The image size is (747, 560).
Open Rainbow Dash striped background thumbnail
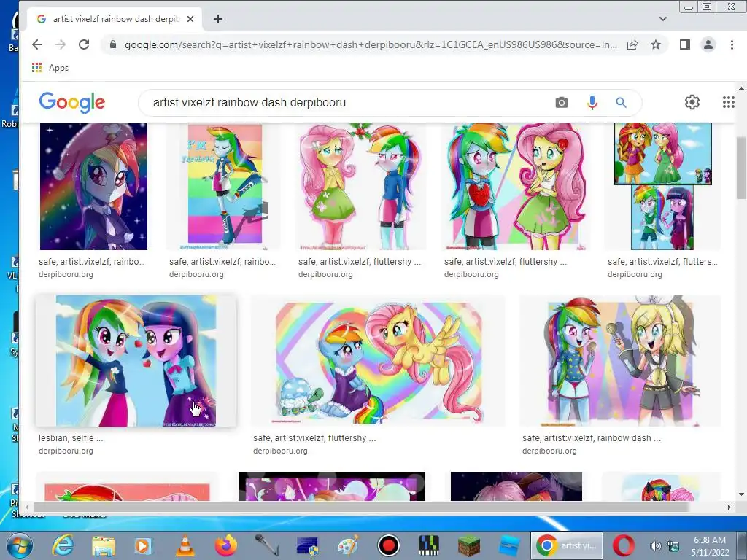[225, 186]
